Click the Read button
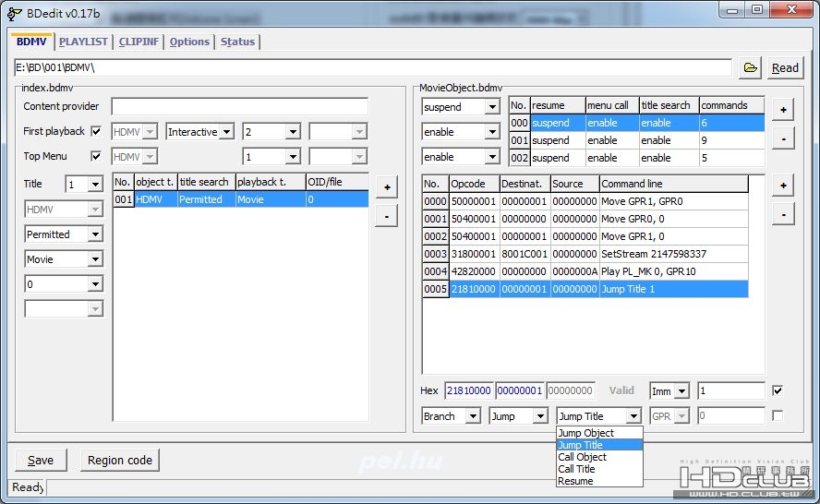The height and width of the screenshot is (504, 820). point(785,68)
